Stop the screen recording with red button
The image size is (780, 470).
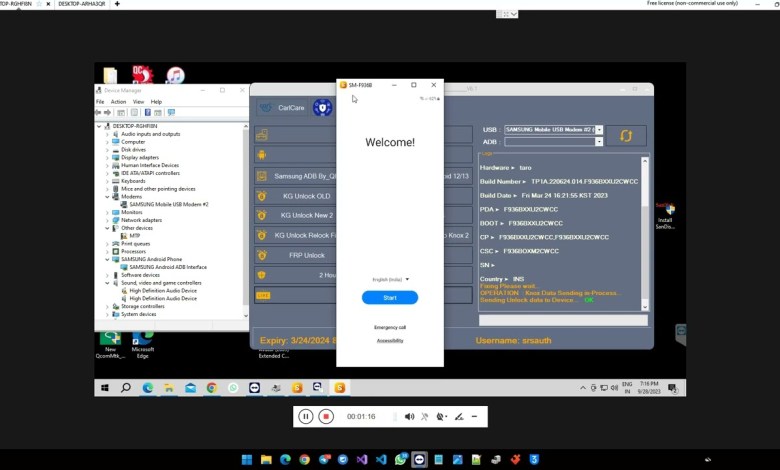pos(326,416)
